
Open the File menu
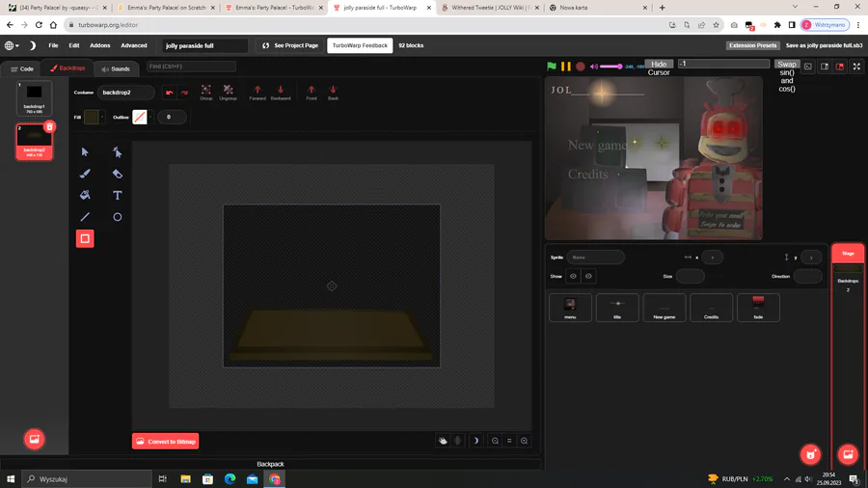point(53,45)
